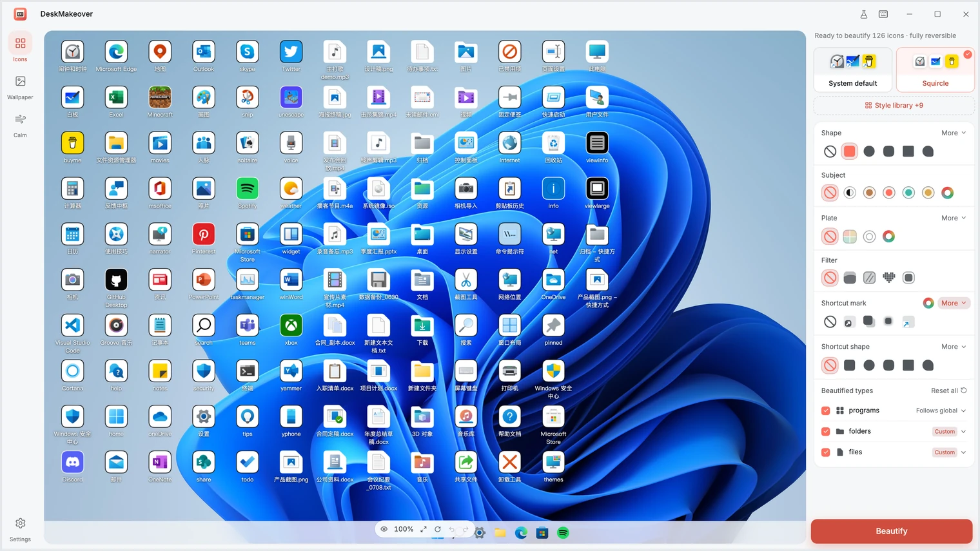Open Settings at sidebar bottom
The width and height of the screenshot is (980, 551).
(x=20, y=529)
